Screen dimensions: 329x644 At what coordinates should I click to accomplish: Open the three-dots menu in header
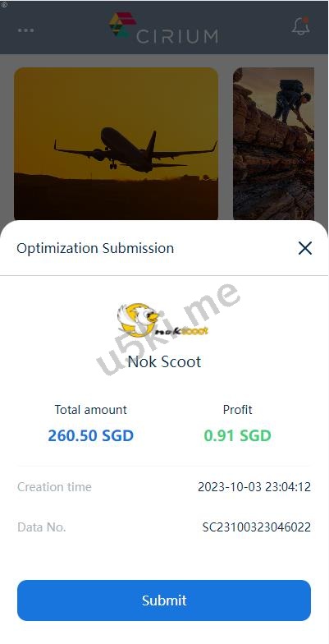pos(26,30)
